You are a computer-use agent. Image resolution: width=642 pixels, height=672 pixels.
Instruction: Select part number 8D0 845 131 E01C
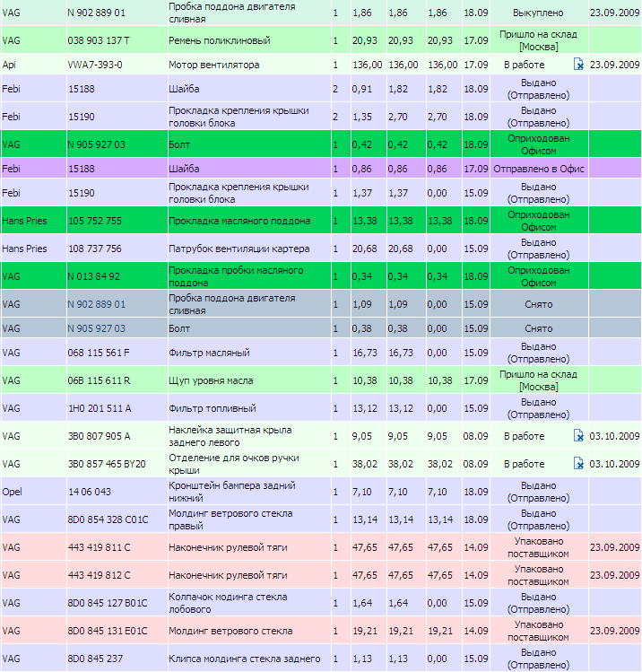coord(108,631)
